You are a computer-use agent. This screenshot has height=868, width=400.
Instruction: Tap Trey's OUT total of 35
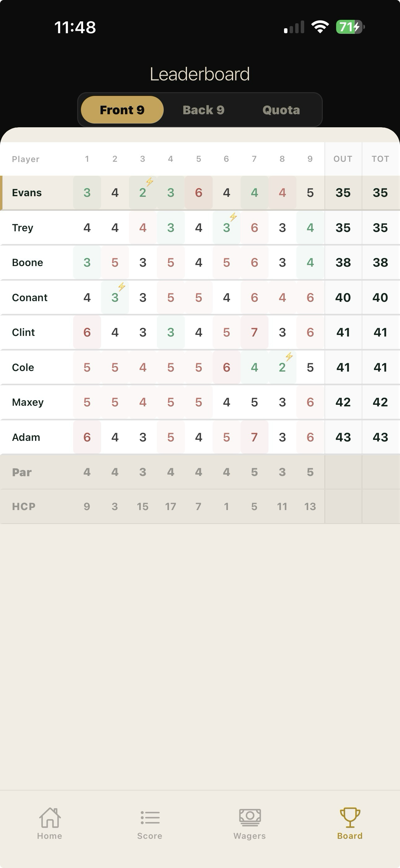point(343,228)
